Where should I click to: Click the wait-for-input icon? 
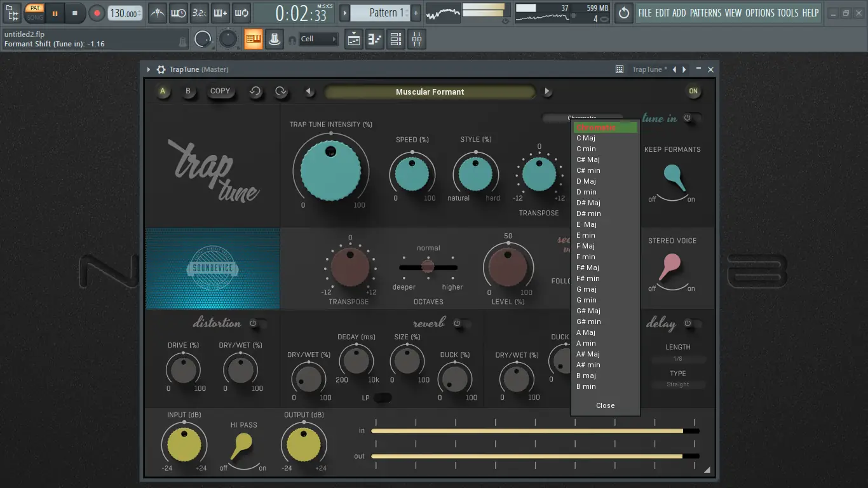tap(179, 13)
